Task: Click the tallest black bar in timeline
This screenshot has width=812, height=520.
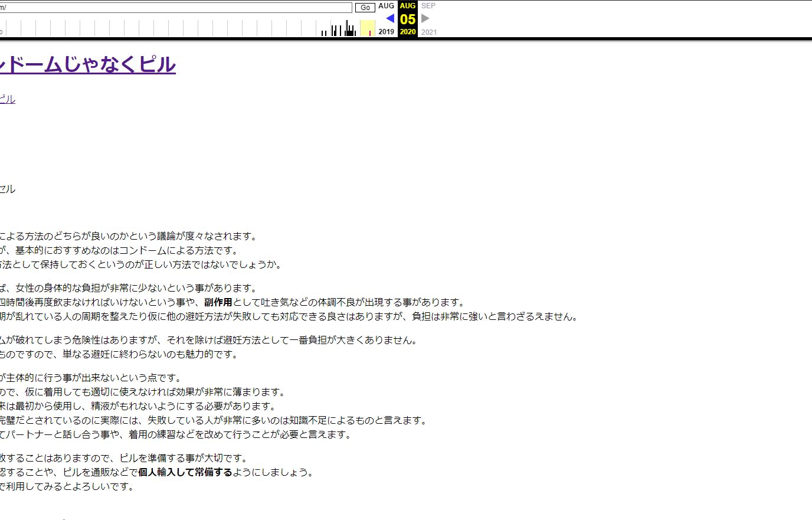Action: point(346,28)
